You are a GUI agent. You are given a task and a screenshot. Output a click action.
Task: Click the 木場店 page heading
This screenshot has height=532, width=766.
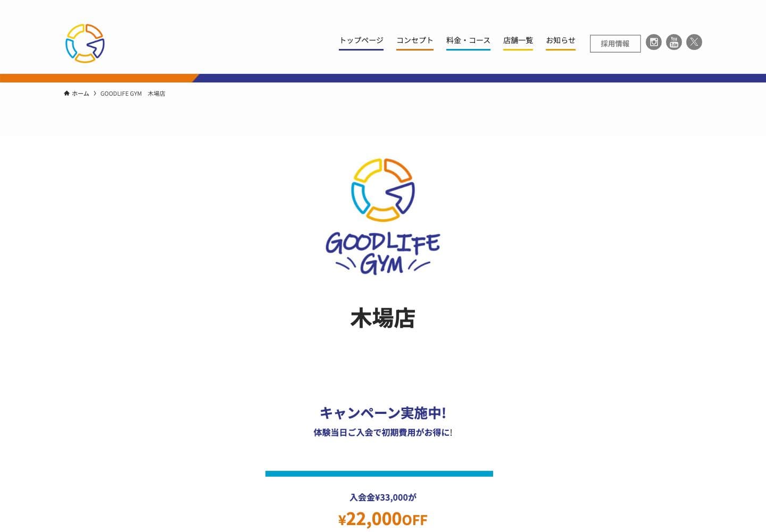point(383,318)
